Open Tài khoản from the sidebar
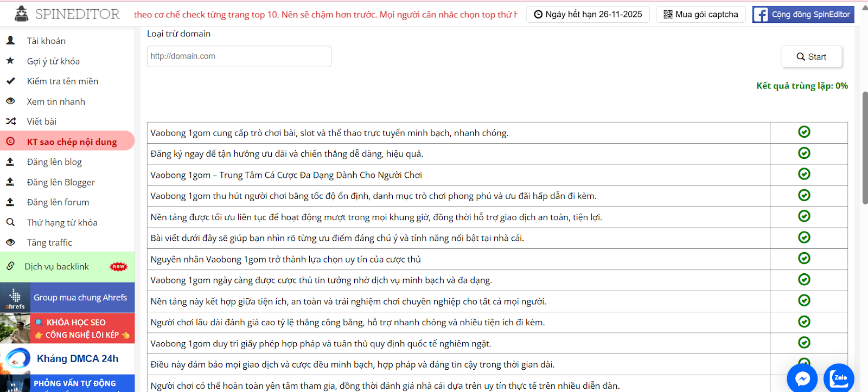Image resolution: width=868 pixels, height=392 pixels. coord(46,41)
